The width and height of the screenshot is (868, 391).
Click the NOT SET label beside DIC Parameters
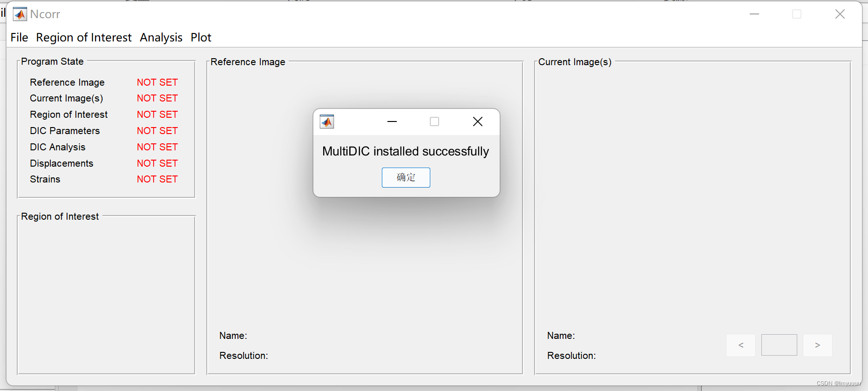(157, 131)
